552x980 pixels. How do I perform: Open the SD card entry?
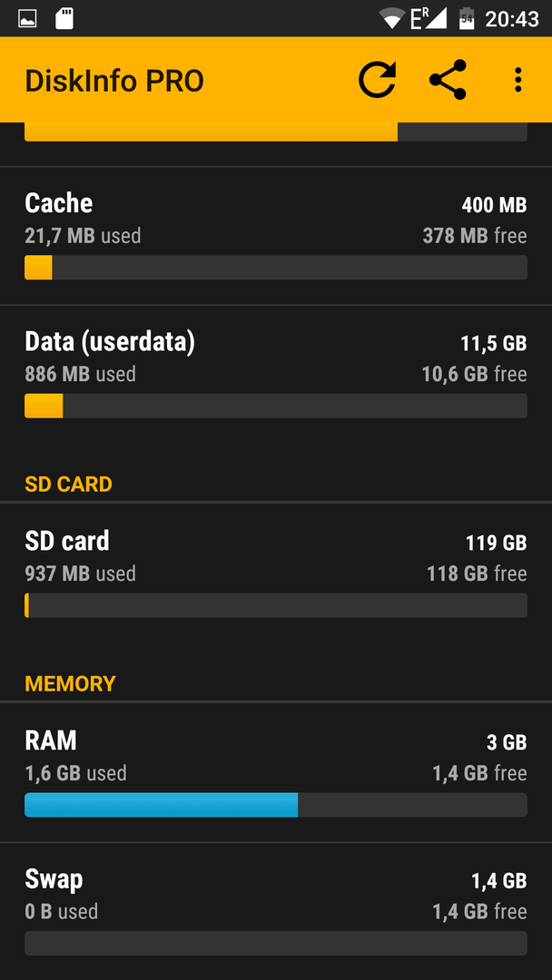[x=276, y=573]
